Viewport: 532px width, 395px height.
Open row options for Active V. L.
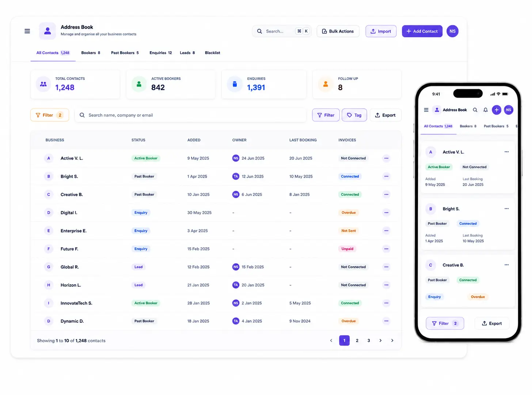(386, 158)
